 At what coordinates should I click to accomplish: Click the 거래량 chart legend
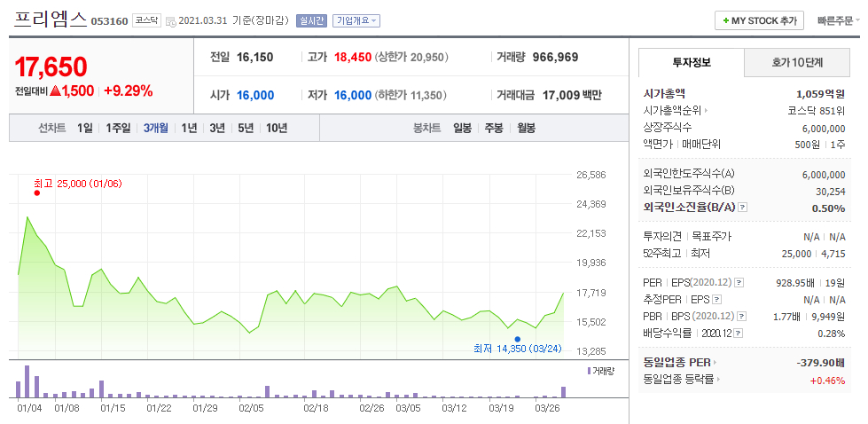click(600, 371)
